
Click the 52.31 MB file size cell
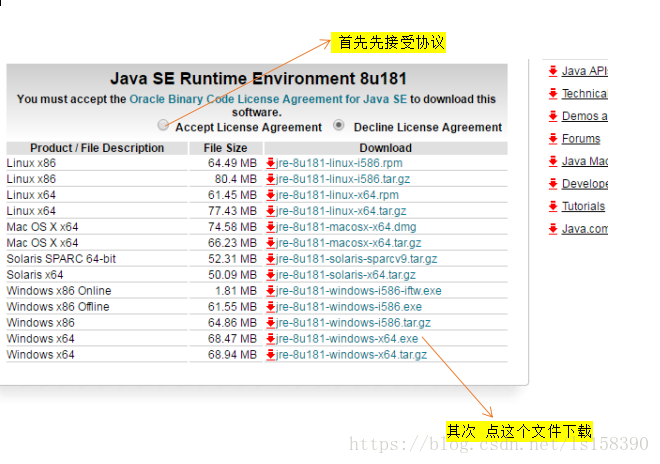226,259
